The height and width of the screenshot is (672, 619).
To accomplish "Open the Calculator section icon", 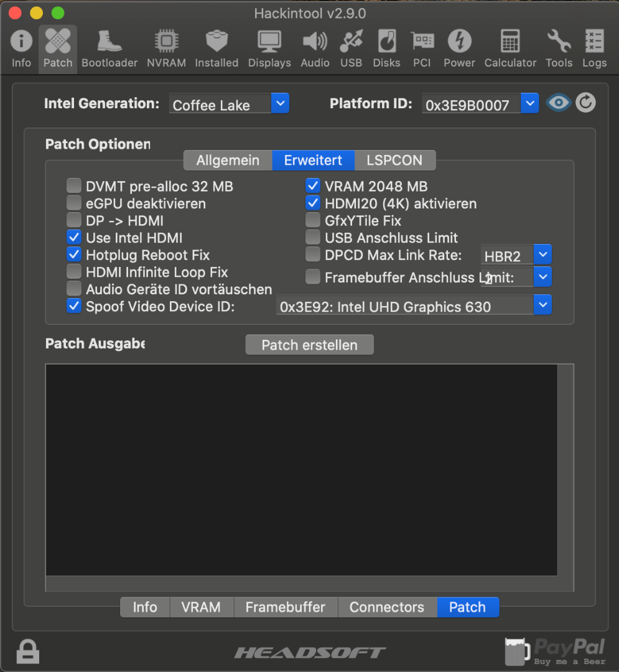I will point(510,48).
